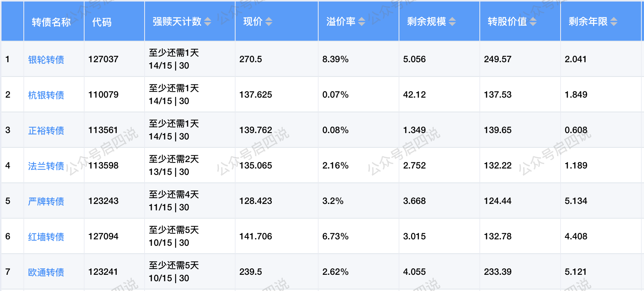Select bond code 127037 cell
644x291 pixels.
coord(103,59)
